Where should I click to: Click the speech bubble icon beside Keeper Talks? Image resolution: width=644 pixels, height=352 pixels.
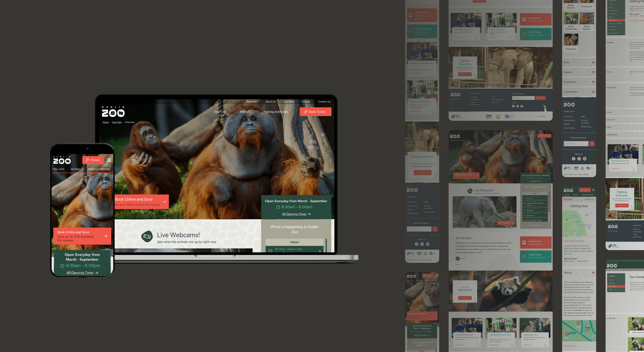click(x=270, y=251)
